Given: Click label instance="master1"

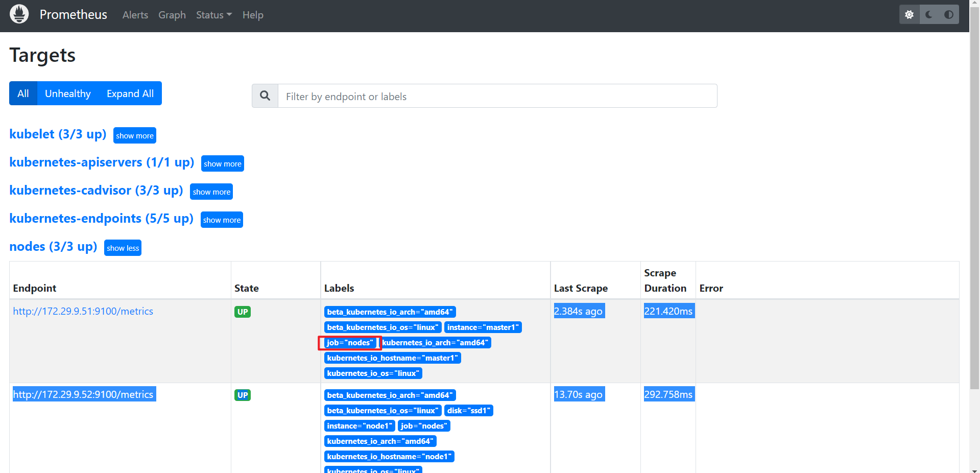Looking at the screenshot, I should click(x=483, y=327).
